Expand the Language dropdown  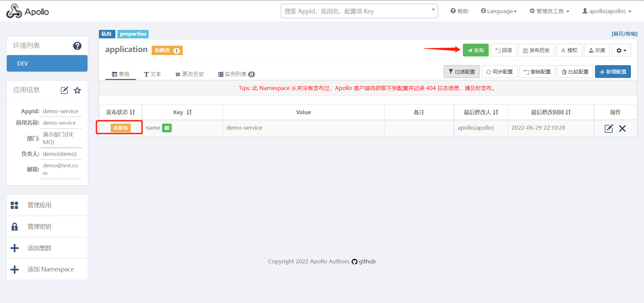click(499, 11)
